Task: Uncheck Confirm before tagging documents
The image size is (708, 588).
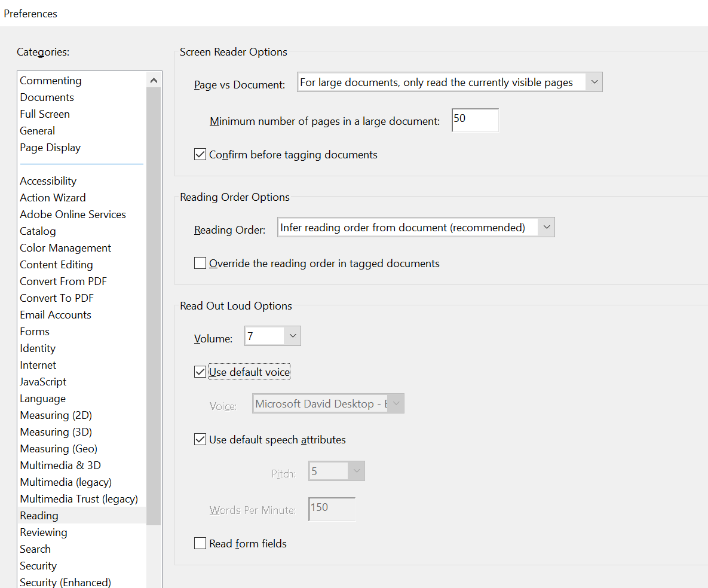Action: pyautogui.click(x=200, y=154)
